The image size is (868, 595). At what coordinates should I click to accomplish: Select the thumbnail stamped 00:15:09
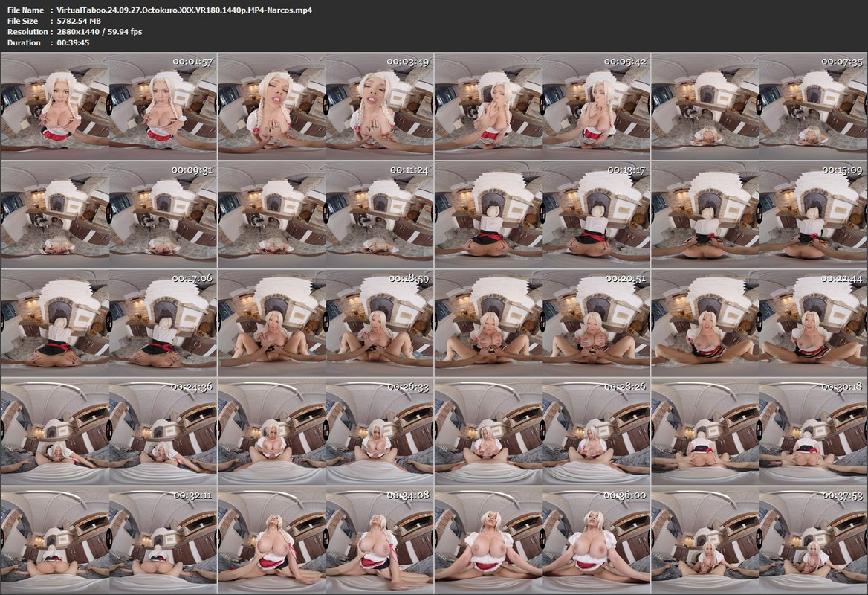[759, 214]
